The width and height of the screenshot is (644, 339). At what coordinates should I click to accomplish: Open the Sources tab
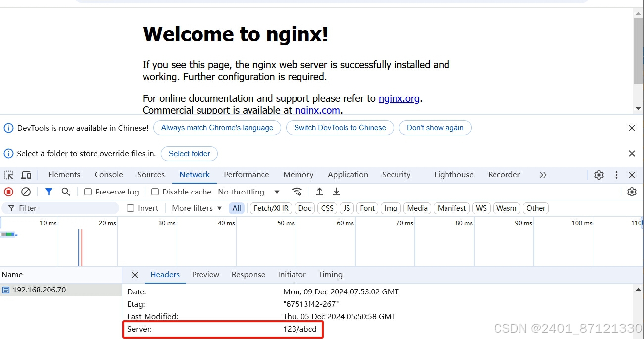tap(151, 175)
